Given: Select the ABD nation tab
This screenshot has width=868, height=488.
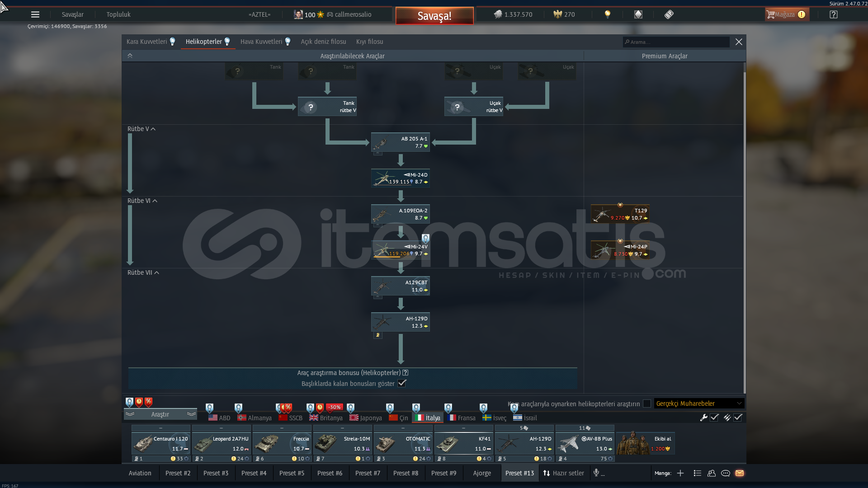Looking at the screenshot, I should [x=219, y=418].
